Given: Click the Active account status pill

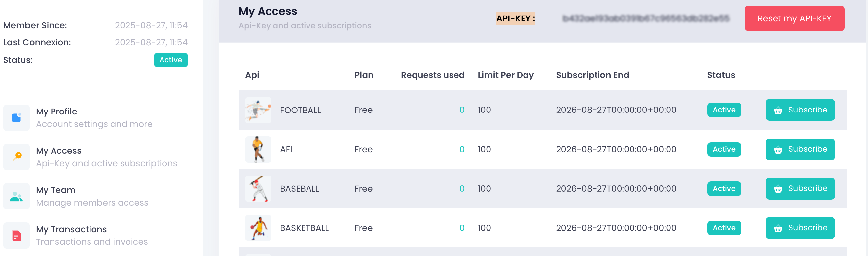Looking at the screenshot, I should tap(170, 60).
